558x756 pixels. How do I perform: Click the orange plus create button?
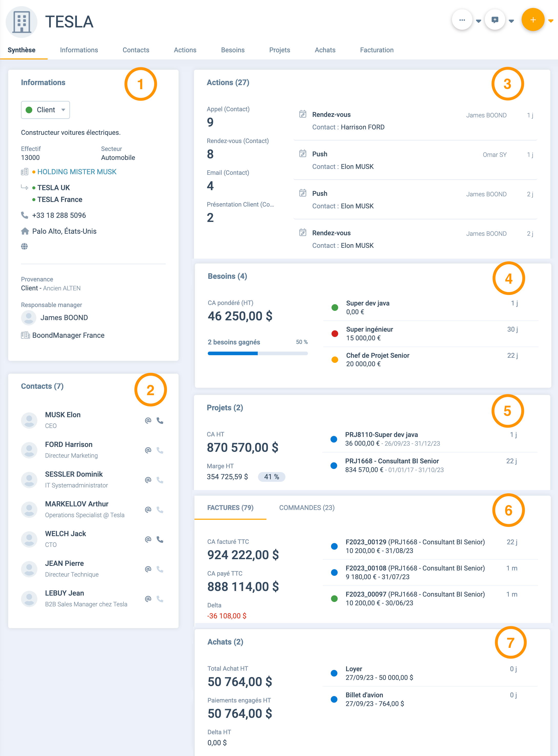533,20
